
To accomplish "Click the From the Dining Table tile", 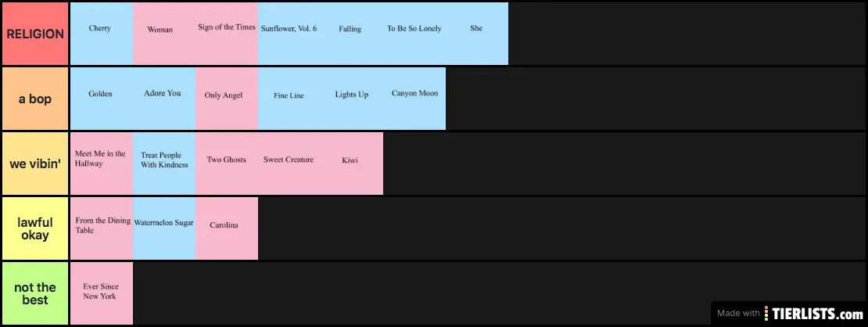I will pos(102,228).
